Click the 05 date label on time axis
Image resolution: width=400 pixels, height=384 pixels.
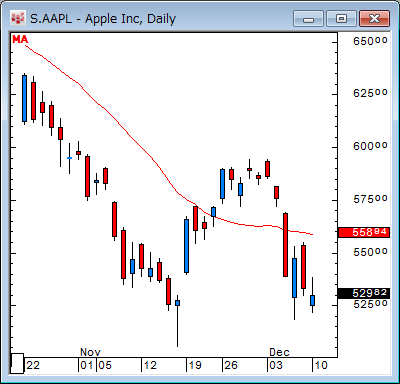coord(105,366)
